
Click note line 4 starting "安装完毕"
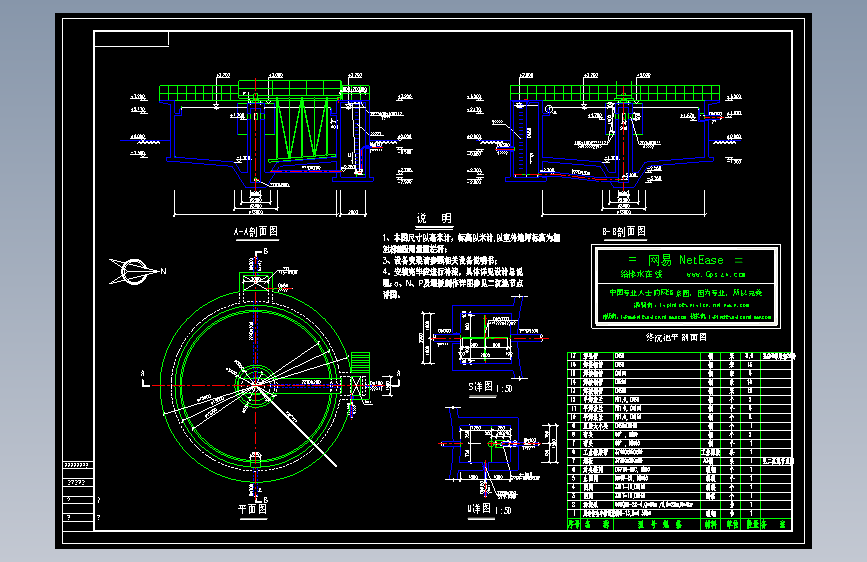(452, 272)
